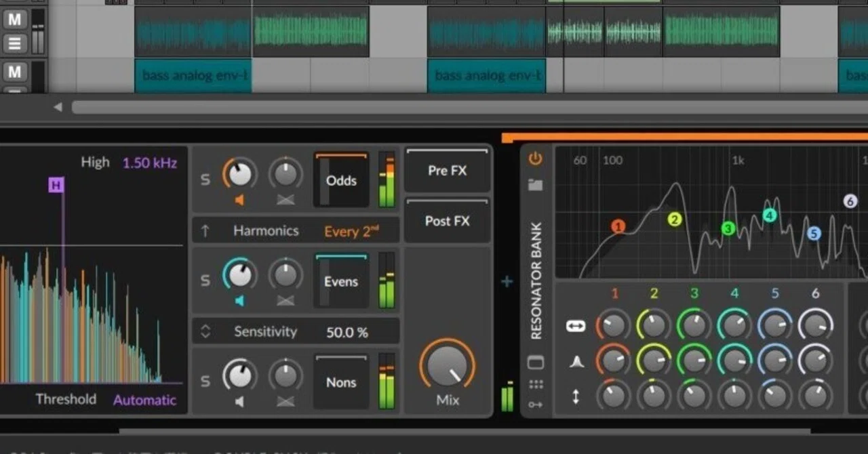868x454 pixels.
Task: Select resonator node 1 in the graph
Action: (x=618, y=226)
